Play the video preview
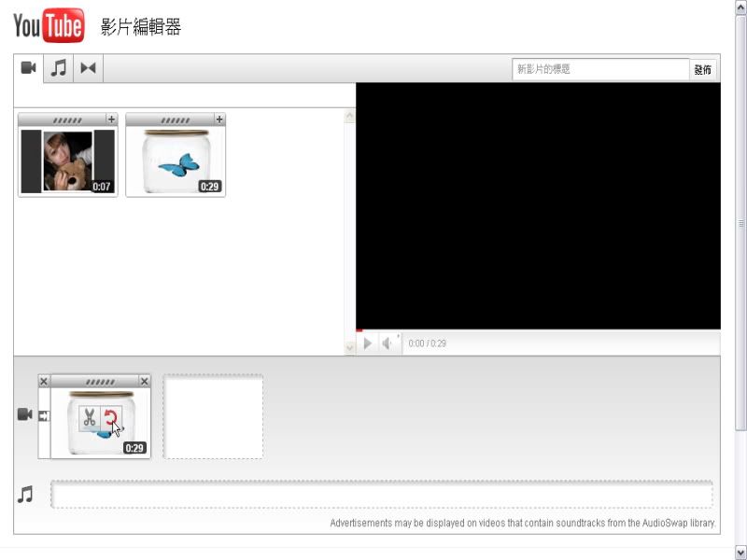 pyautogui.click(x=368, y=343)
